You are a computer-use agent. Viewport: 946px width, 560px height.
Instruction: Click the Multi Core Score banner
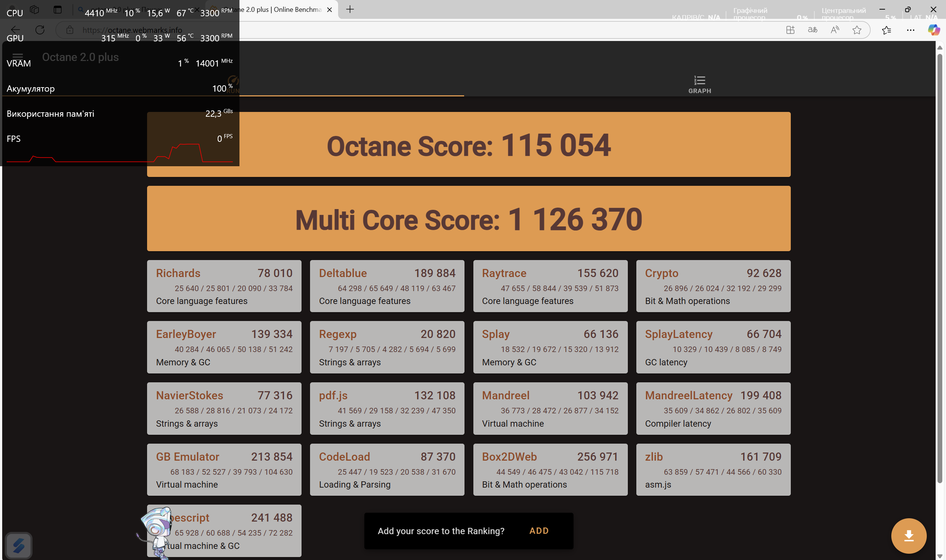point(469,218)
